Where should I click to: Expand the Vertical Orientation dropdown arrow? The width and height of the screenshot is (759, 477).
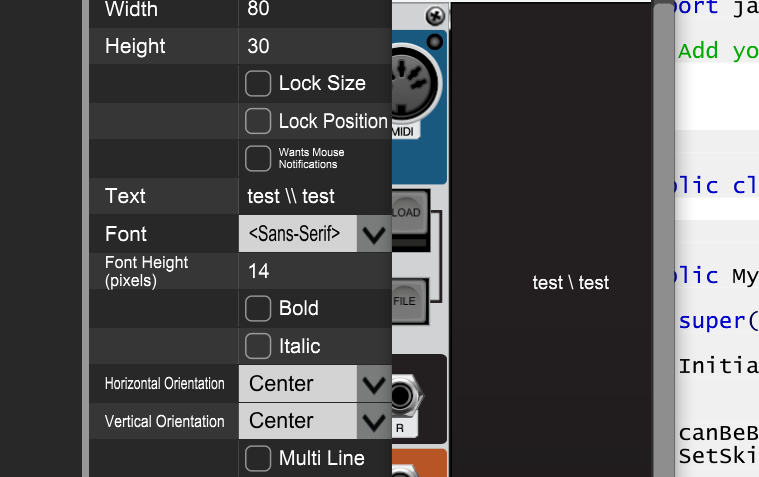[x=374, y=421]
